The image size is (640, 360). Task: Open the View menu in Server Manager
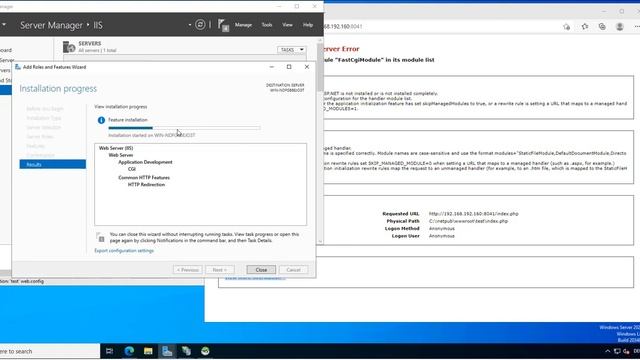tap(287, 25)
